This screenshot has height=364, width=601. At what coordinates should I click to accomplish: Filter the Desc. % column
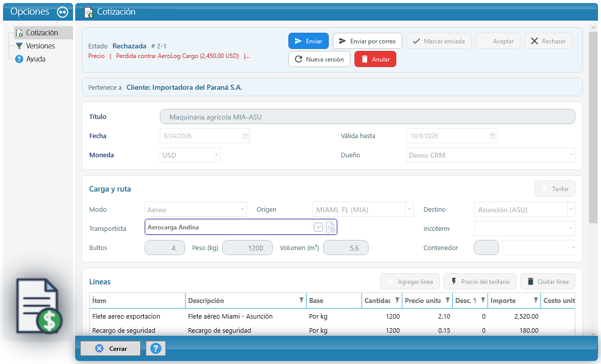(483, 300)
